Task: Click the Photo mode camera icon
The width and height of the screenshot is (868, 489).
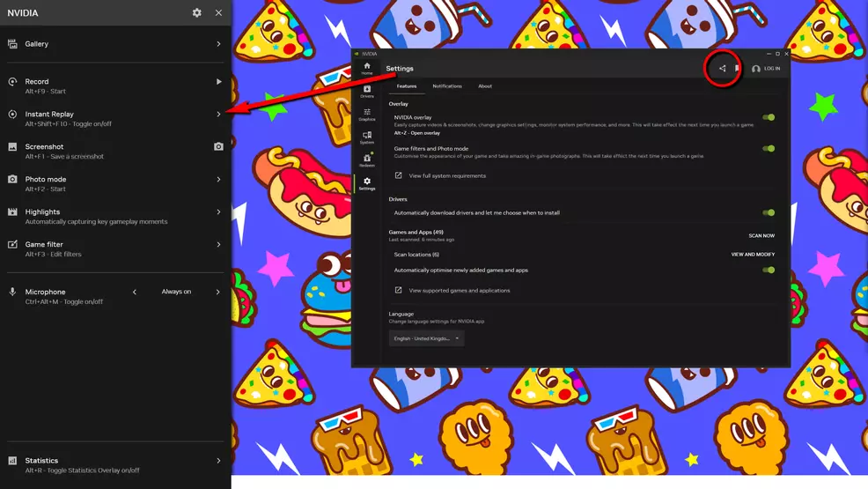Action: [12, 180]
